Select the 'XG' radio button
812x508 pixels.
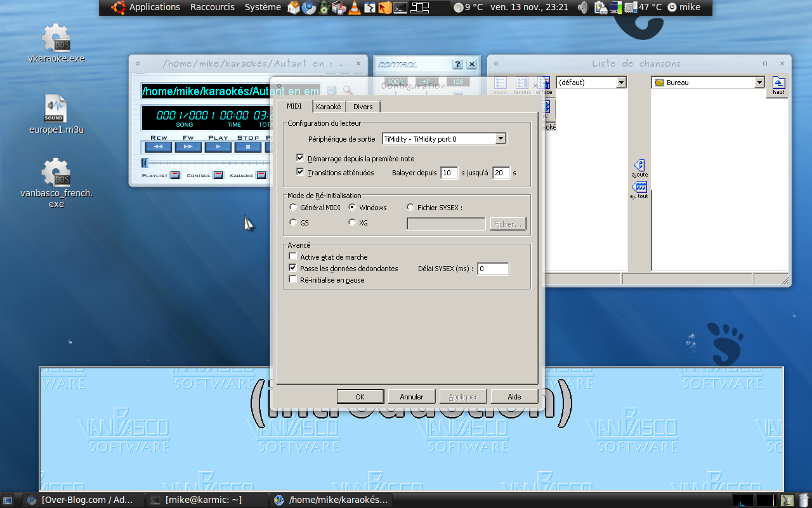[352, 222]
